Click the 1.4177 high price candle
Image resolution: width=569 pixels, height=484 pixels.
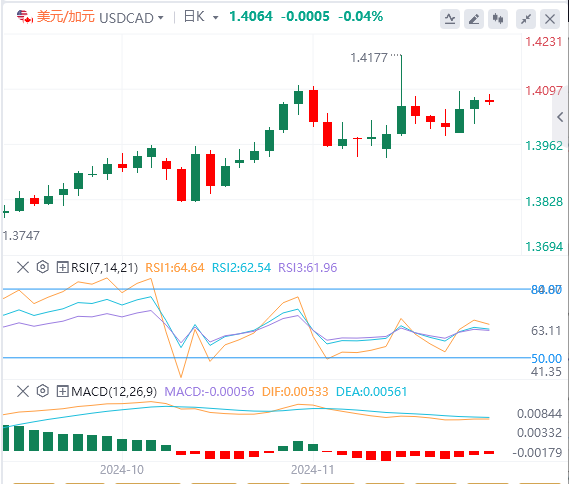tap(401, 95)
